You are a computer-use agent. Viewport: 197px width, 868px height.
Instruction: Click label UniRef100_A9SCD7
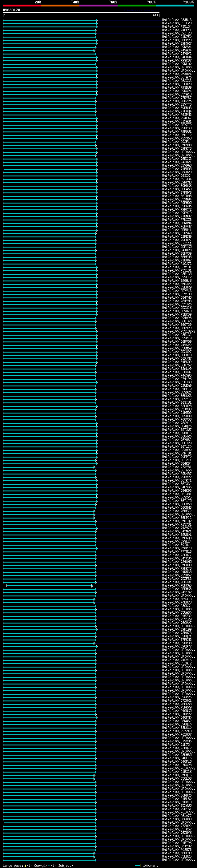click(177, 60)
